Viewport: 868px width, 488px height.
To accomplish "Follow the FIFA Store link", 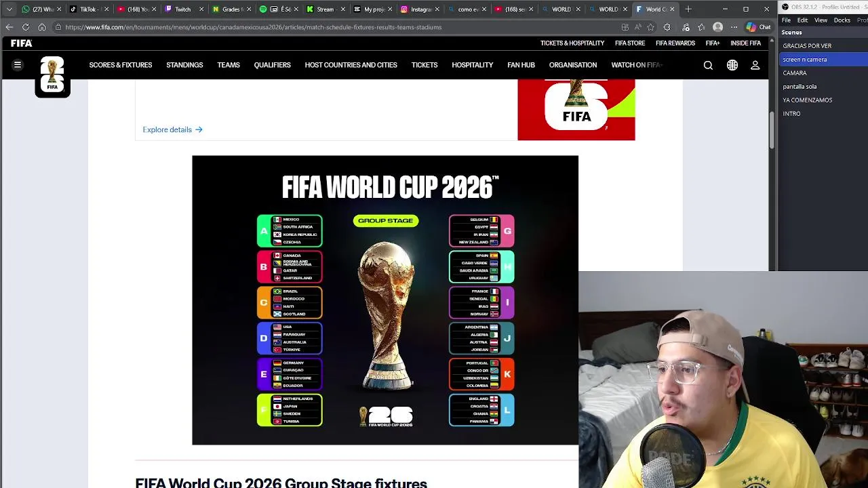I will [630, 43].
